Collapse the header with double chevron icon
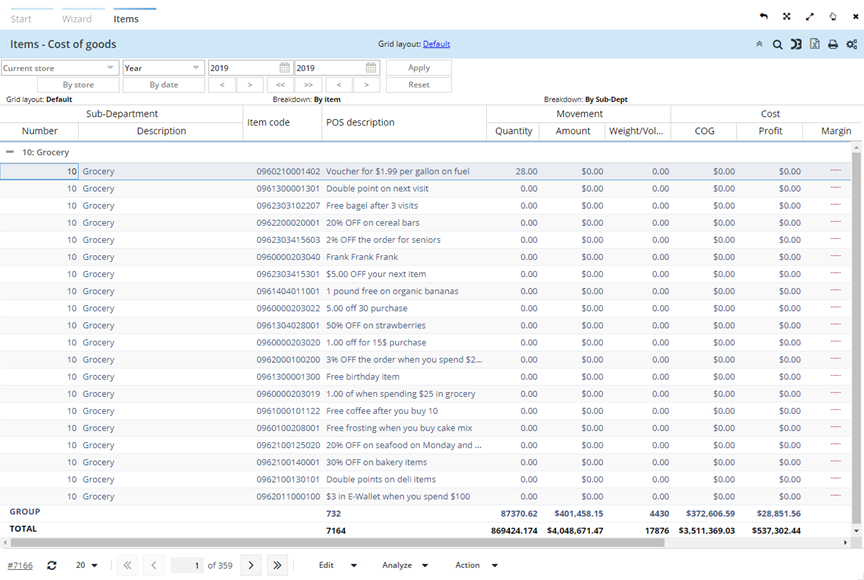 coord(759,45)
